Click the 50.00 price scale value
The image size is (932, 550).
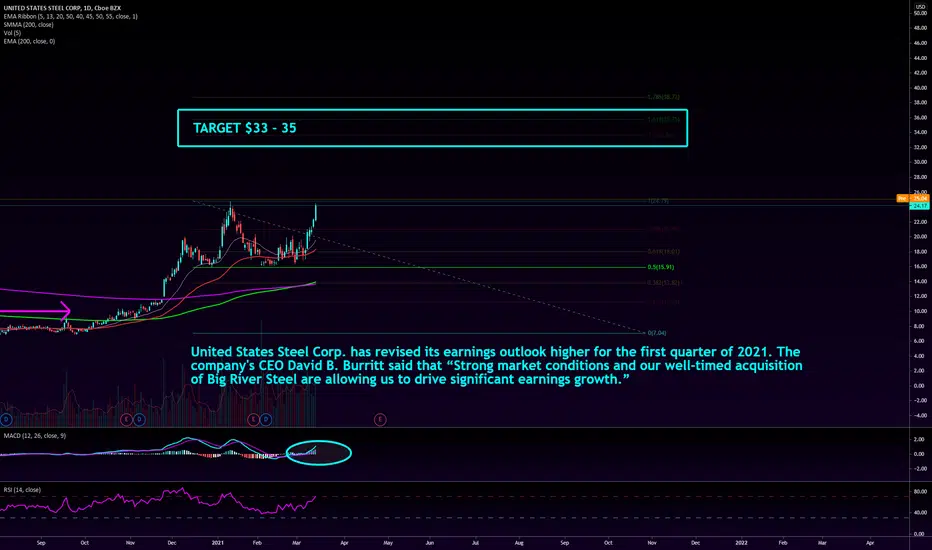point(920,13)
